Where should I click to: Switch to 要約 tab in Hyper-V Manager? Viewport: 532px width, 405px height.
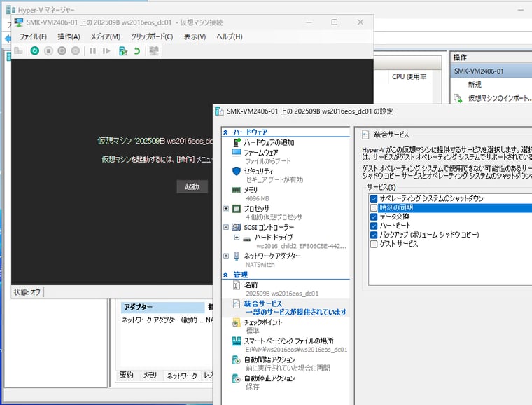click(127, 375)
